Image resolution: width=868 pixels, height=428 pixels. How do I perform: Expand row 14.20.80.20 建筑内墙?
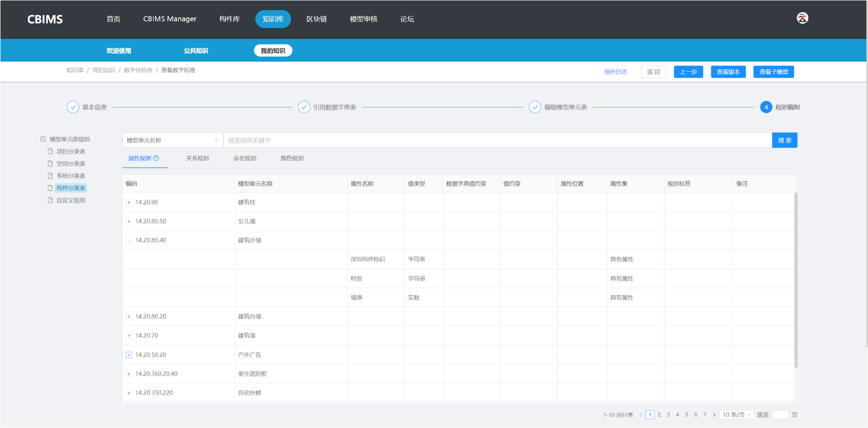click(129, 317)
